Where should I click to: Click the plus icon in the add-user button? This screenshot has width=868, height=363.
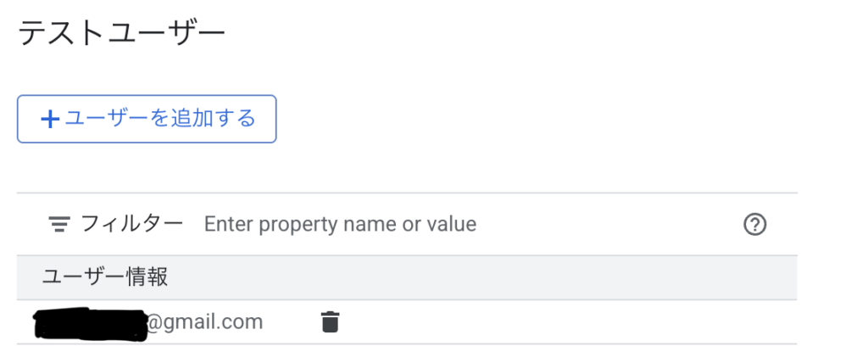[51, 120]
